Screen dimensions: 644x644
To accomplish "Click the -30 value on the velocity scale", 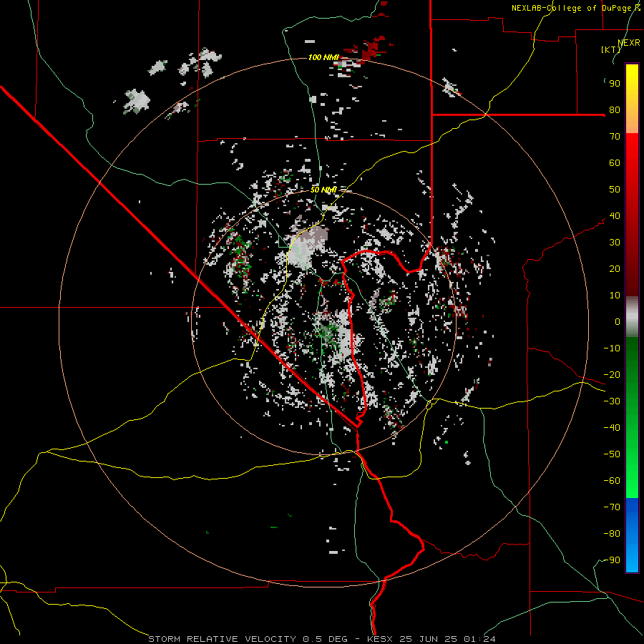I will [x=612, y=401].
